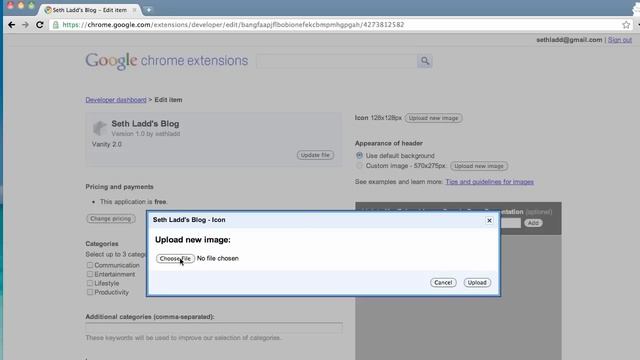Select Seth Ladd's Blog - Edit item tab
The width and height of the screenshot is (640, 360).
pos(90,10)
